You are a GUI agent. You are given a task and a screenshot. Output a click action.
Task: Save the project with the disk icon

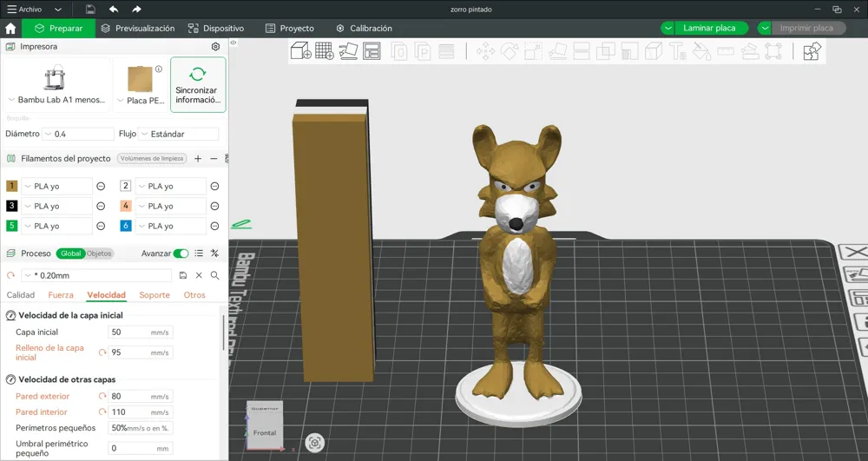(90, 10)
